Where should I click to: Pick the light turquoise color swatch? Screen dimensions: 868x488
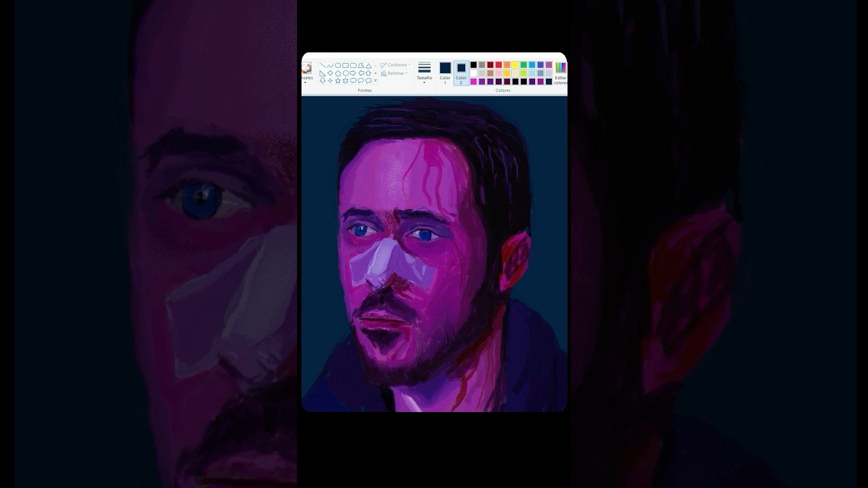click(532, 73)
